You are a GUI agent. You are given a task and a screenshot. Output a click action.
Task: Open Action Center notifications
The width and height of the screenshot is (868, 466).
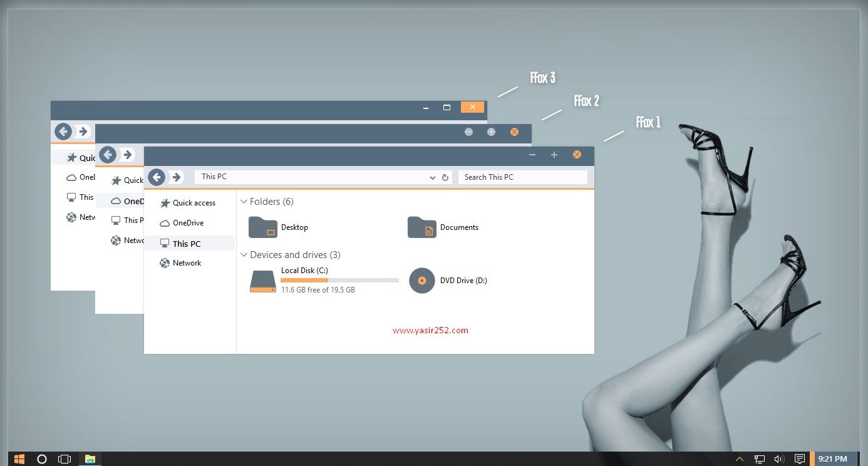800,459
